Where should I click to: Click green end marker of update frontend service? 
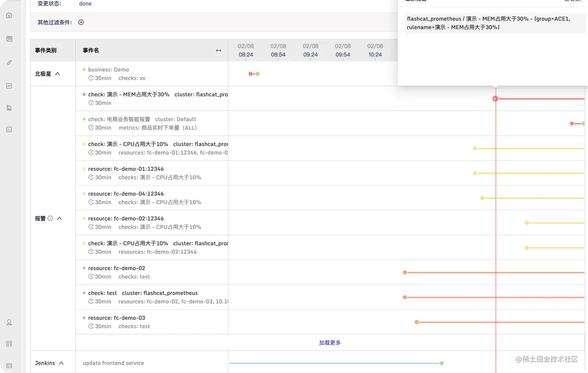coord(442,363)
